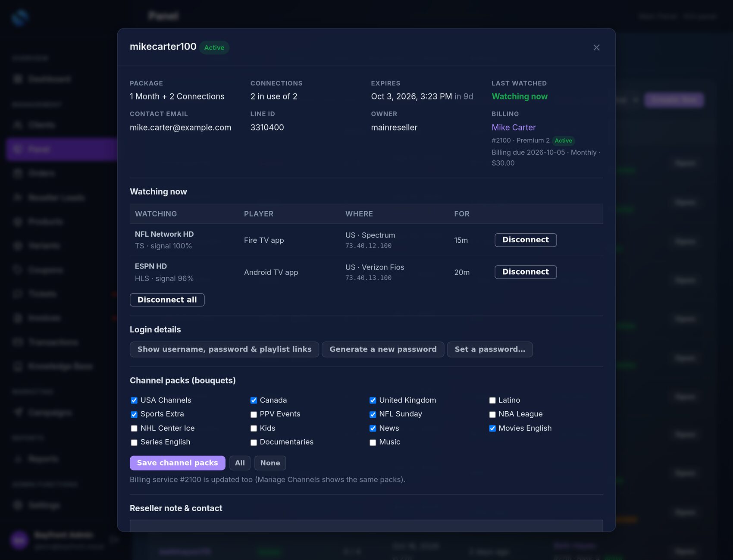Screen dimensions: 733x560
Task: Click Fire TV app player cell
Action: coord(264,241)
